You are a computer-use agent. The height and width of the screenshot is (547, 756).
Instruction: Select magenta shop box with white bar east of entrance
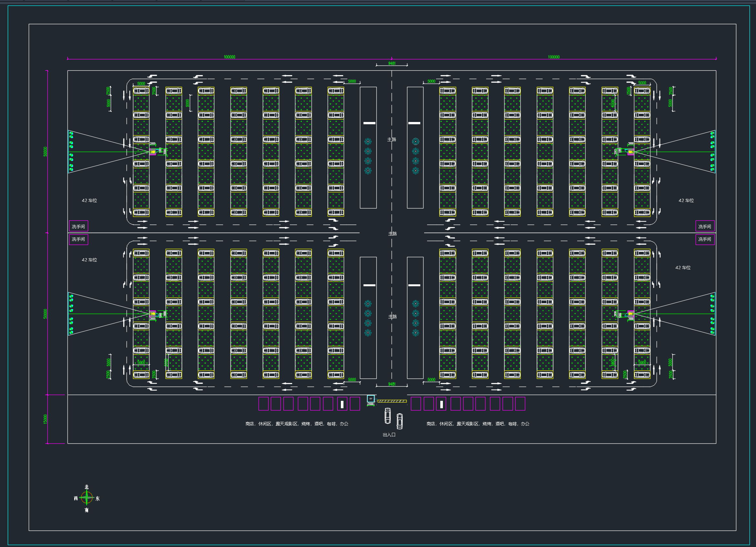click(441, 404)
